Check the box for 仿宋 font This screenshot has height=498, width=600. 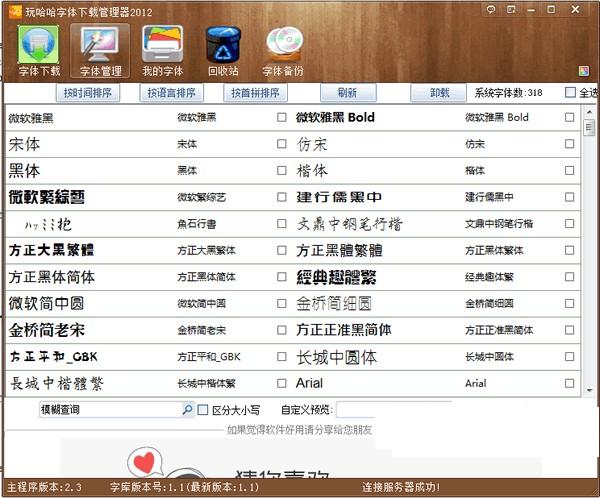[569, 144]
